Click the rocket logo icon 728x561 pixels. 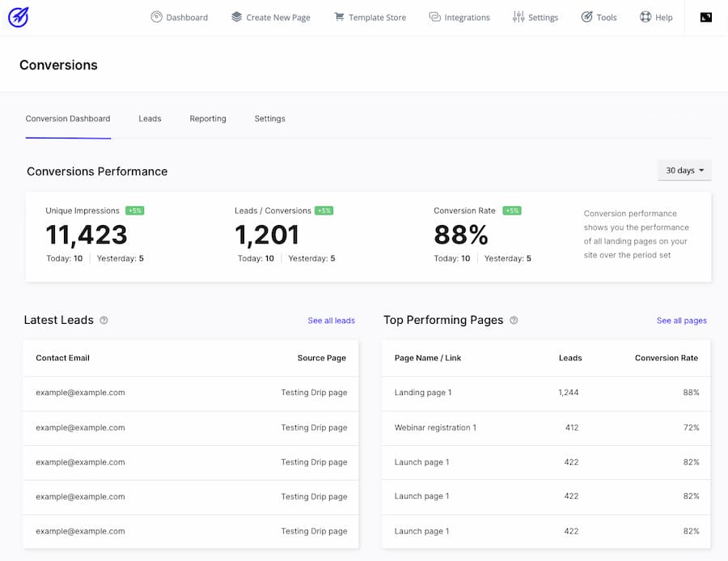coord(19,17)
